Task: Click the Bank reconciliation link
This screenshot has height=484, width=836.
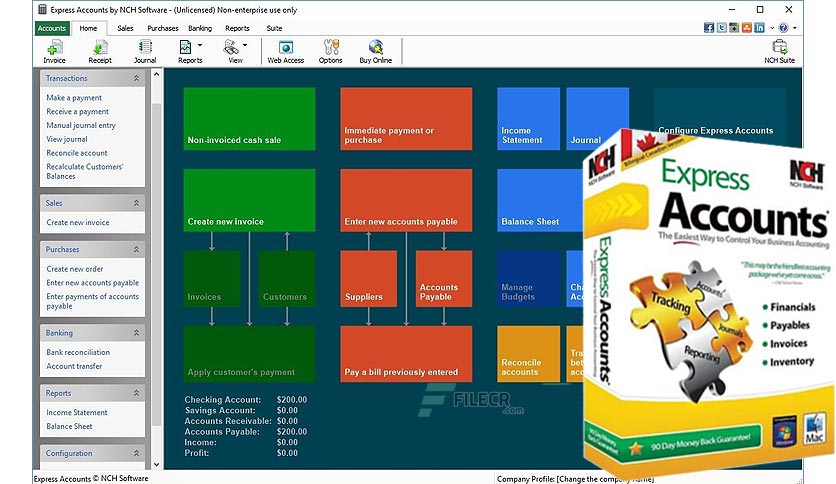Action: 78,352
